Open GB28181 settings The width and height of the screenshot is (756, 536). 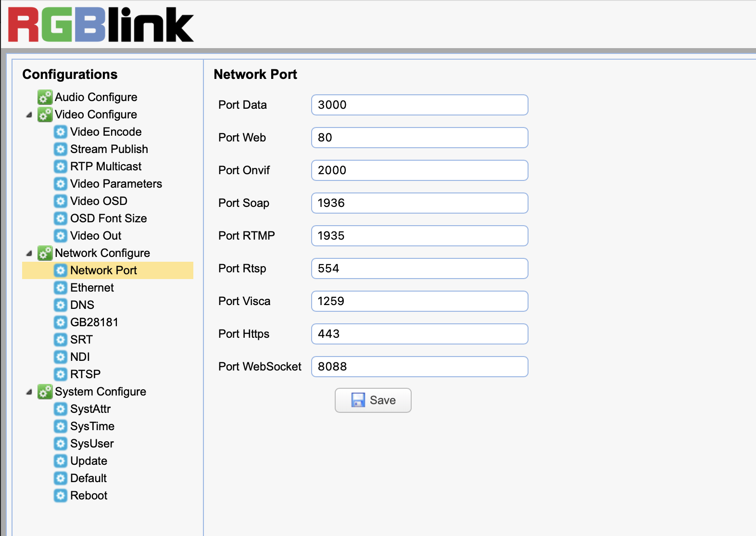[x=94, y=322]
